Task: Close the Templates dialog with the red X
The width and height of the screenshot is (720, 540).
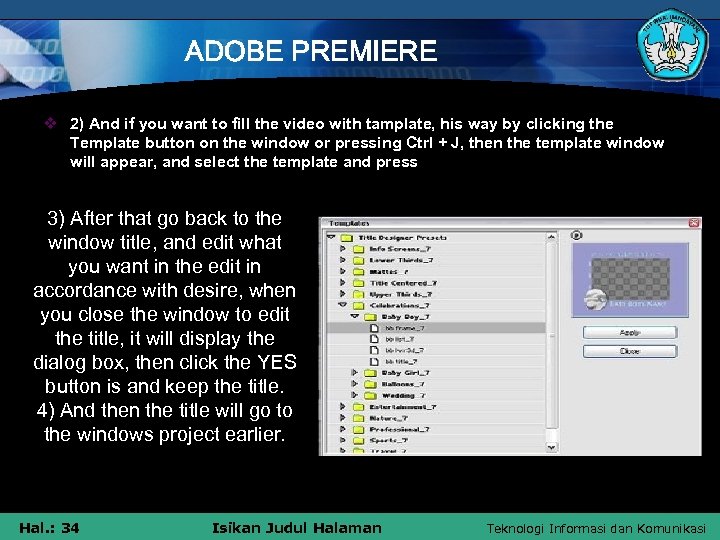Action: click(694, 223)
